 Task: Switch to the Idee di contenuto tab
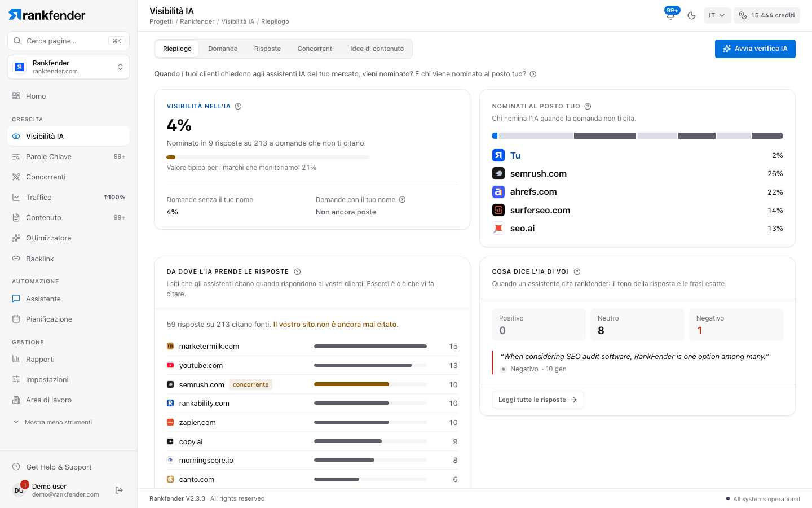point(377,49)
